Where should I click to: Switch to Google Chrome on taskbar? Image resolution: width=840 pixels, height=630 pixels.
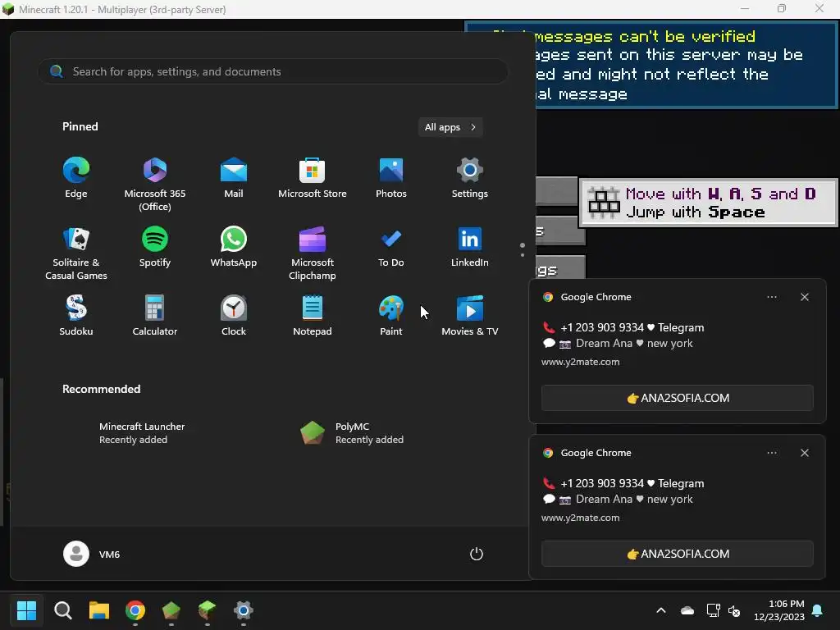click(x=135, y=610)
